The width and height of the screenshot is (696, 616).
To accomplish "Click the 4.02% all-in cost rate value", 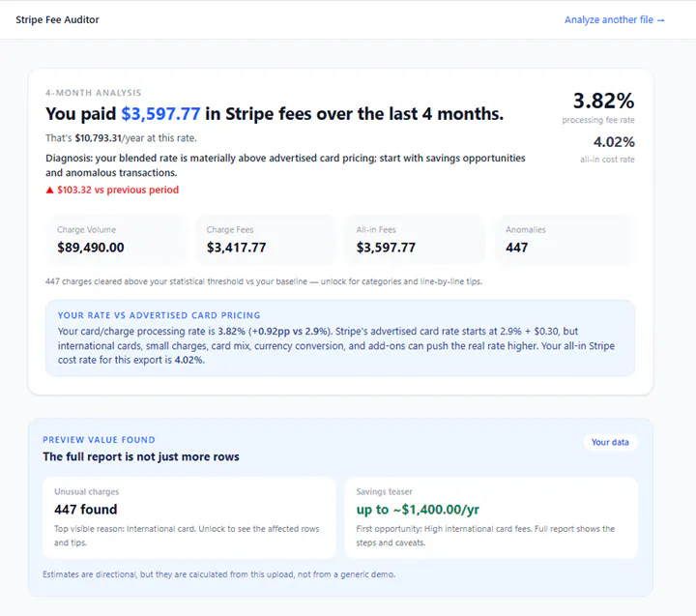I will click(614, 142).
